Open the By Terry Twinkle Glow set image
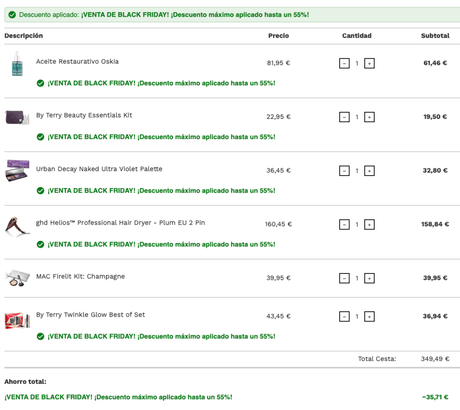This screenshot has width=460, height=410. pyautogui.click(x=17, y=320)
